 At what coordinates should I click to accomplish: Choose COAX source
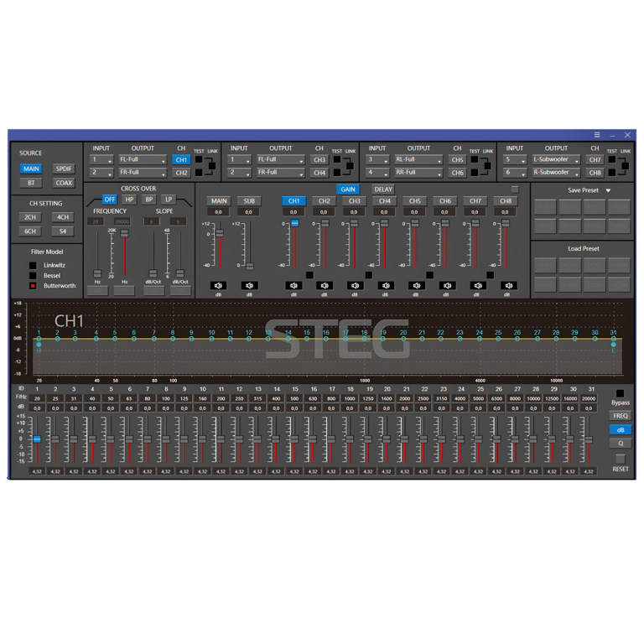pos(64,183)
